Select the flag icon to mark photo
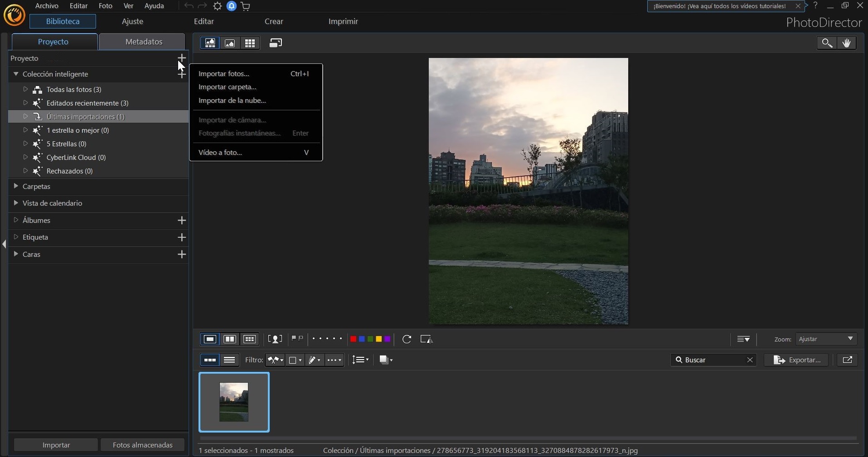 293,339
